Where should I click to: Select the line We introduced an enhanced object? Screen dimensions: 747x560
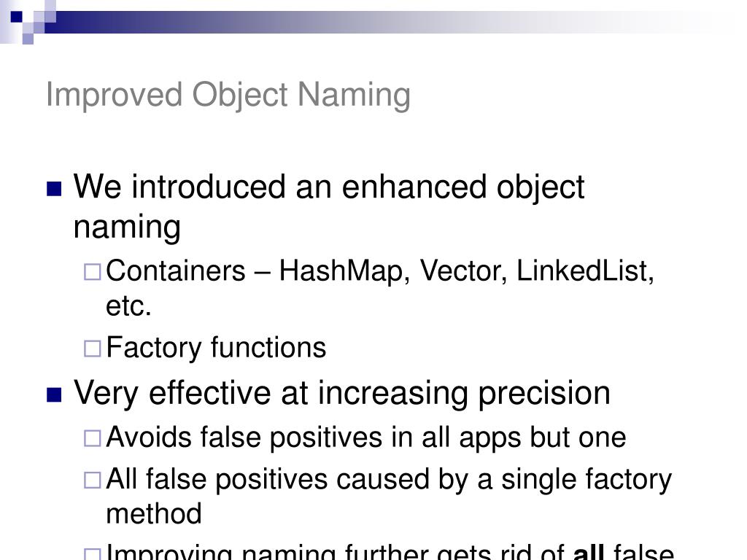click(329, 187)
